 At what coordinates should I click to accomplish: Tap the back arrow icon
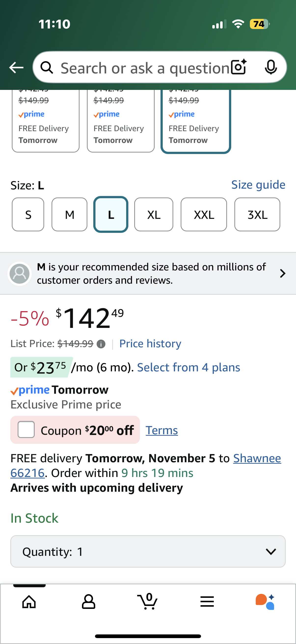pyautogui.click(x=16, y=68)
